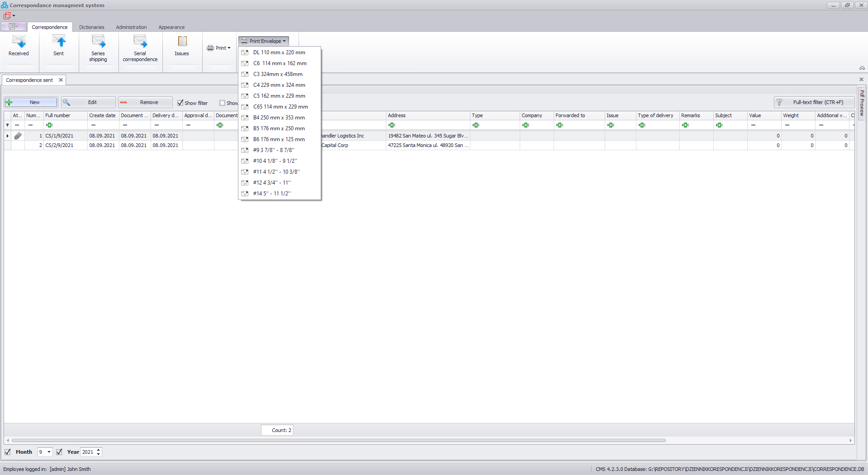Toggle the Year checkbox
Image resolution: width=868 pixels, height=475 pixels.
59,452
